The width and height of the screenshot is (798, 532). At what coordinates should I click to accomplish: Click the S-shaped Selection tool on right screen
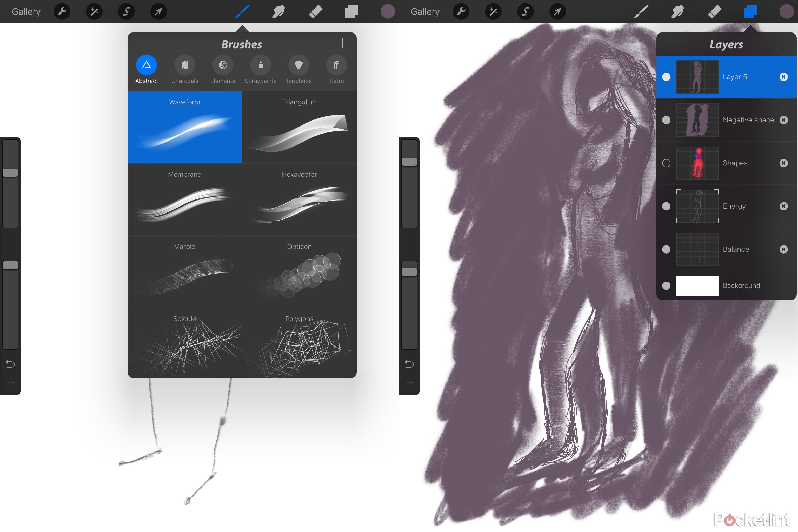[525, 12]
